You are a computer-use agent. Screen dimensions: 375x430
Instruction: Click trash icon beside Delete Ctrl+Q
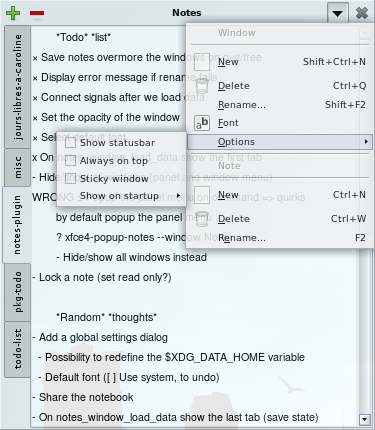[202, 86]
